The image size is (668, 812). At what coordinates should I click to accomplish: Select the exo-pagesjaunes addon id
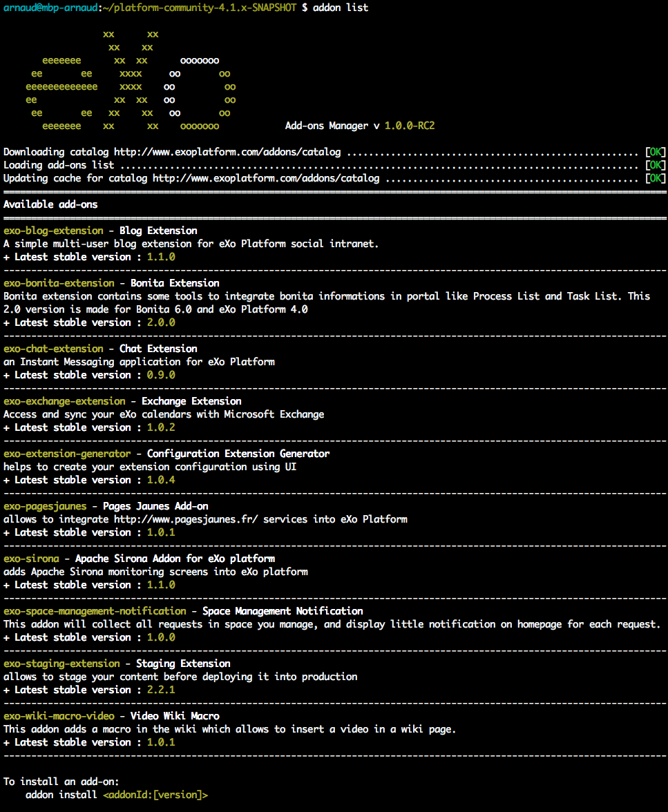45,507
